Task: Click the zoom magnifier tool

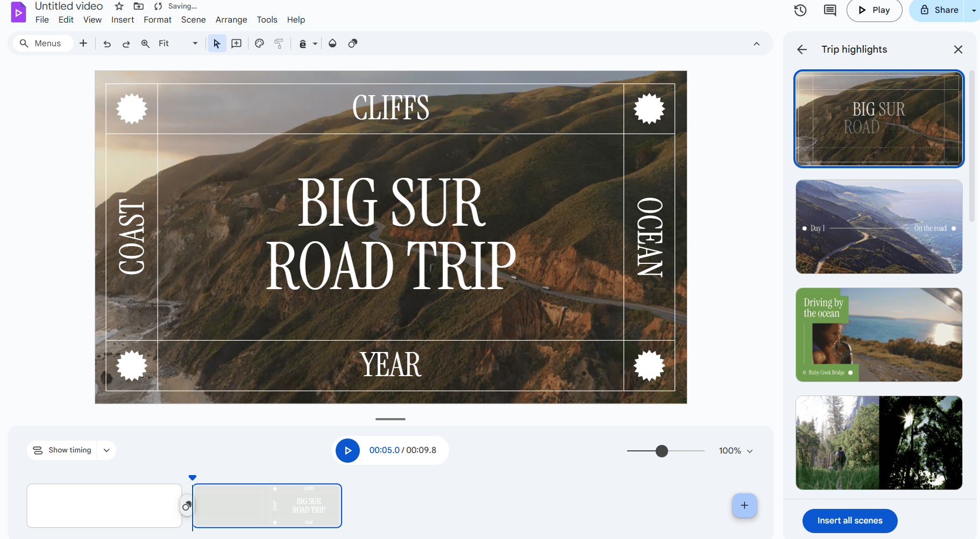Action: coord(145,44)
